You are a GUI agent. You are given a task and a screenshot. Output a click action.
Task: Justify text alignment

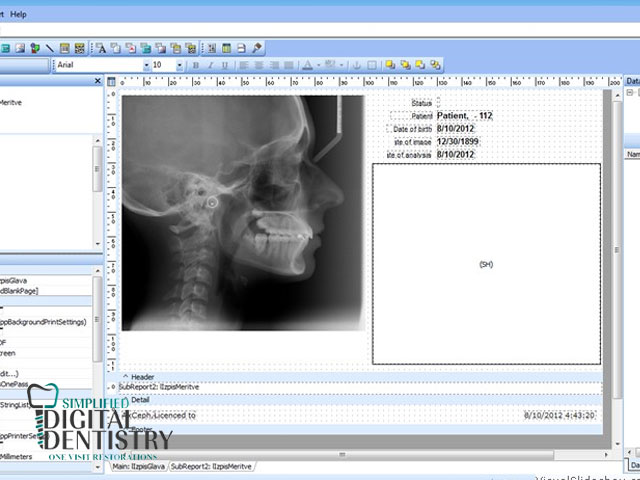(x=289, y=65)
